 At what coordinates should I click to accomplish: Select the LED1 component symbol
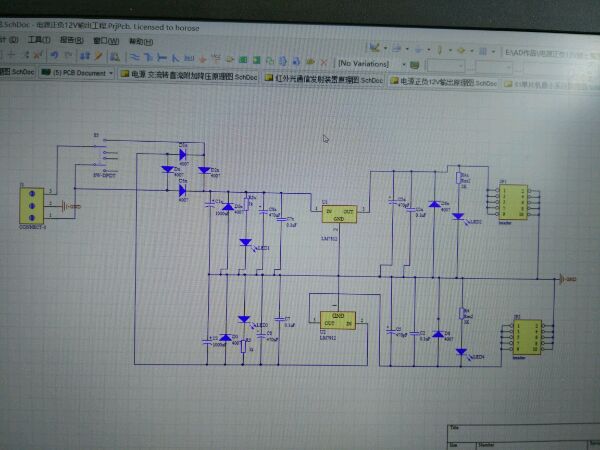coord(245,243)
